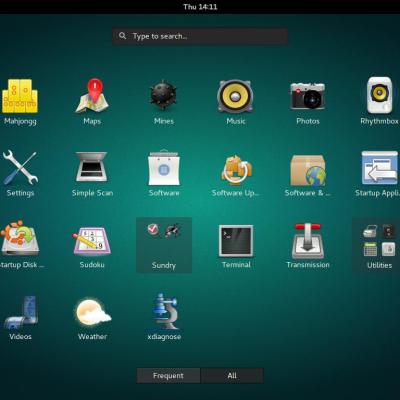Screen dimensions: 400x400
Task: Launch the Sudoku game
Action: coord(92,241)
